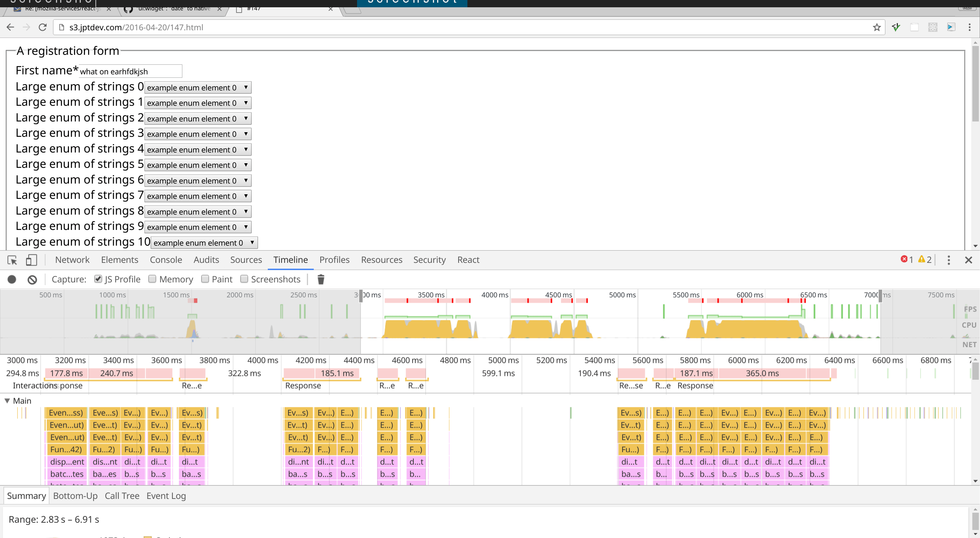Navigate back with the browser back button
The height and width of the screenshot is (538, 980).
pos(10,27)
